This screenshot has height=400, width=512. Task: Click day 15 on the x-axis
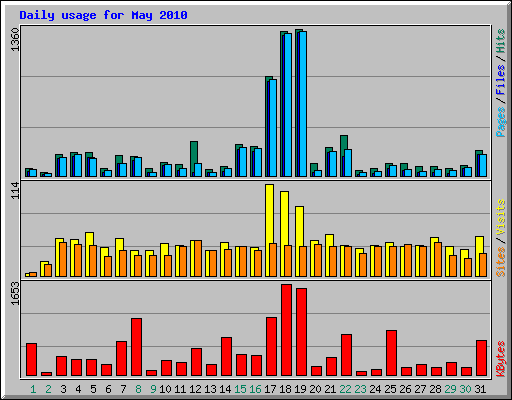coord(240,389)
